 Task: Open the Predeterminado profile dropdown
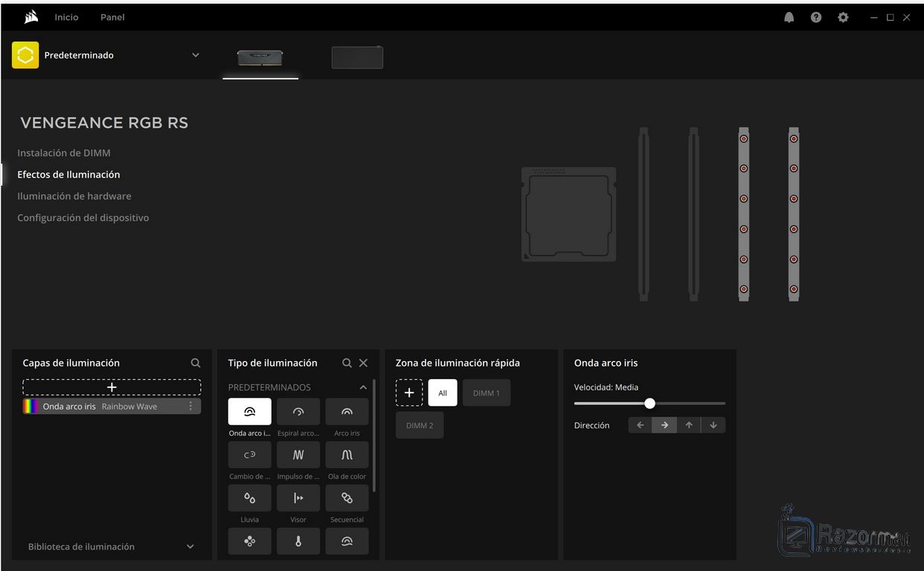(196, 55)
